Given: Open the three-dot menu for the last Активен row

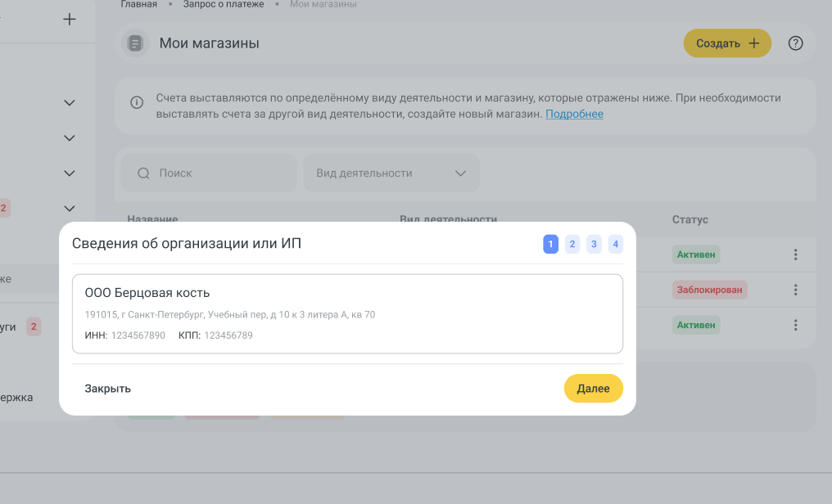Looking at the screenshot, I should 795,325.
